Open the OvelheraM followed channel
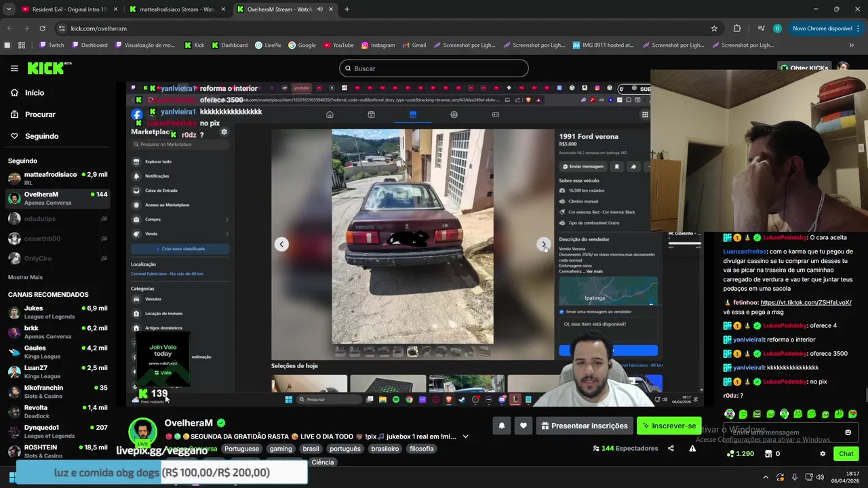The height and width of the screenshot is (488, 868). tap(58, 199)
